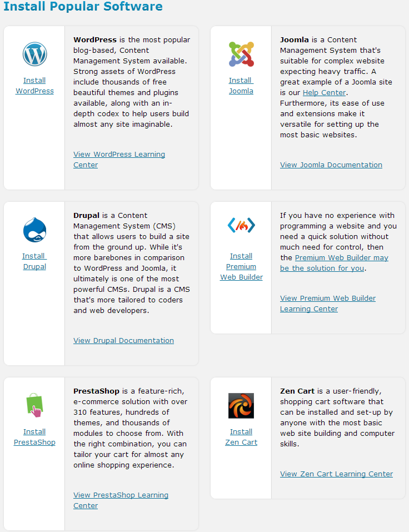View Drupal Documentation link

tap(123, 340)
